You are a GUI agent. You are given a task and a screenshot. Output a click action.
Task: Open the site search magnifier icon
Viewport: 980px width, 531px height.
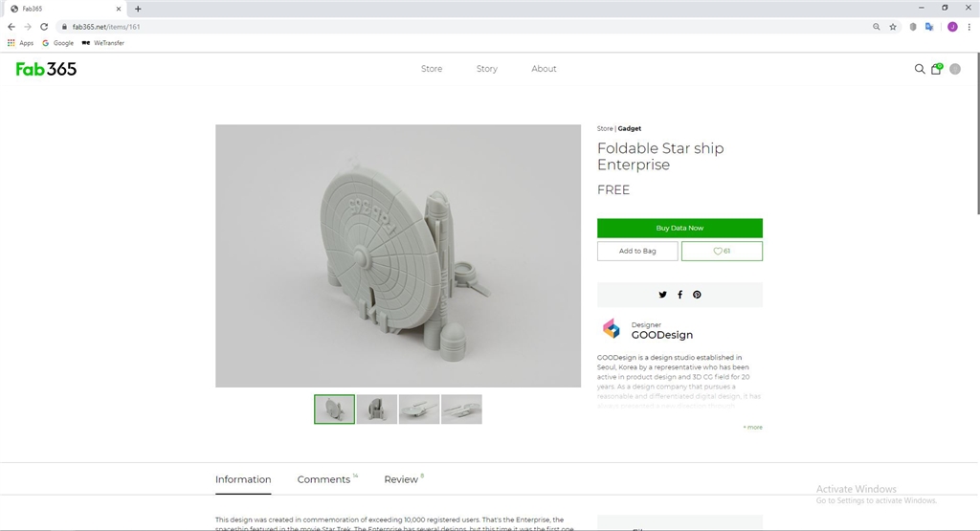pyautogui.click(x=920, y=69)
